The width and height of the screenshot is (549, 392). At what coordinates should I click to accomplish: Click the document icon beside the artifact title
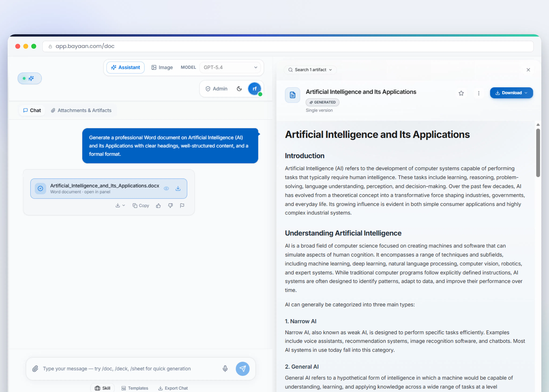point(292,95)
